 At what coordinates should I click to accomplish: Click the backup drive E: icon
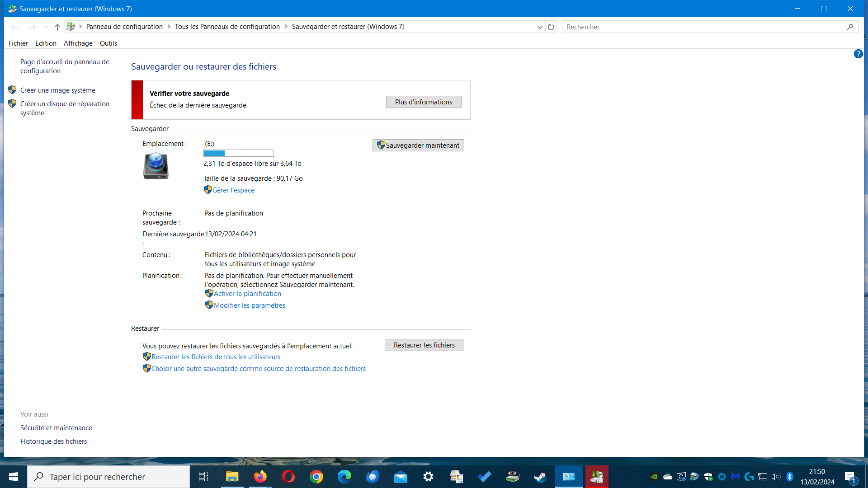[156, 166]
